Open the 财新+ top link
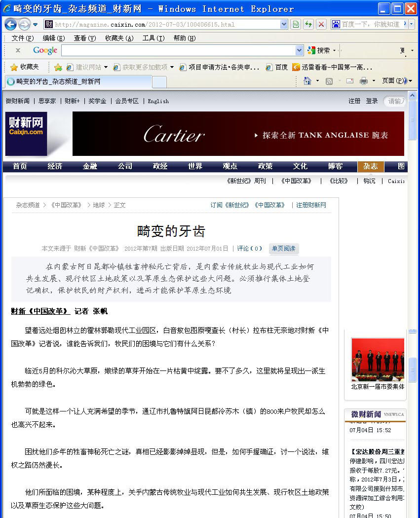 point(73,101)
